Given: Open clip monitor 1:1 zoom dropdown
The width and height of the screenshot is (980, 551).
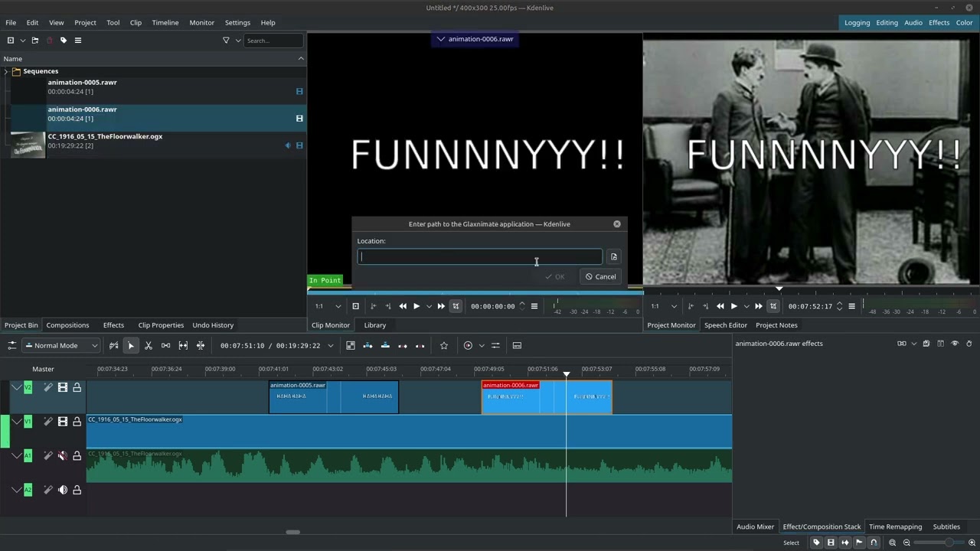Looking at the screenshot, I should pyautogui.click(x=328, y=306).
